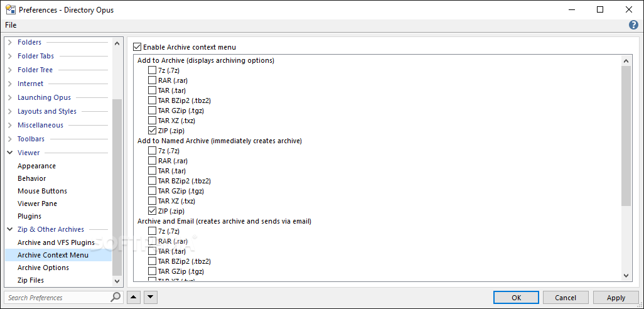Click the category tree scrollbar thumb
This screenshot has width=644, height=309.
click(x=117, y=187)
